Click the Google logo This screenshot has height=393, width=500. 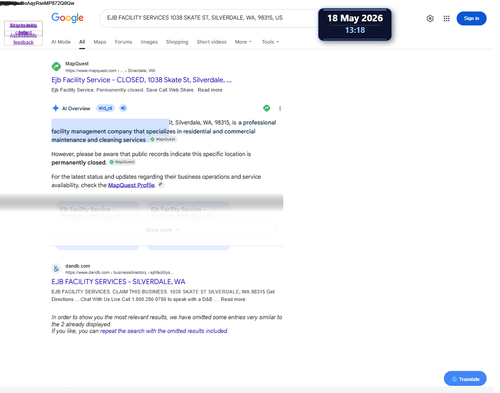click(x=67, y=18)
